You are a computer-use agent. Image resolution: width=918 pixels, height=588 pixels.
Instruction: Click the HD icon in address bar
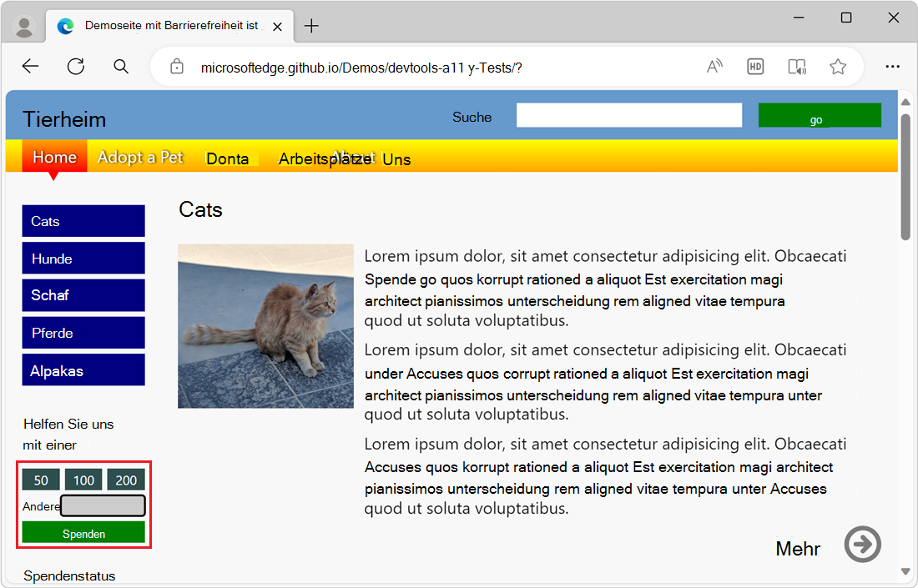point(755,67)
